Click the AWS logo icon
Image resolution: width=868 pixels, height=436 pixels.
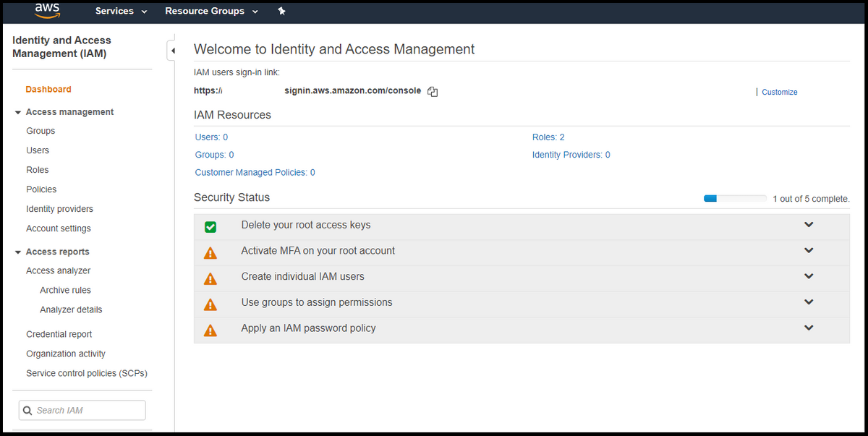point(46,12)
